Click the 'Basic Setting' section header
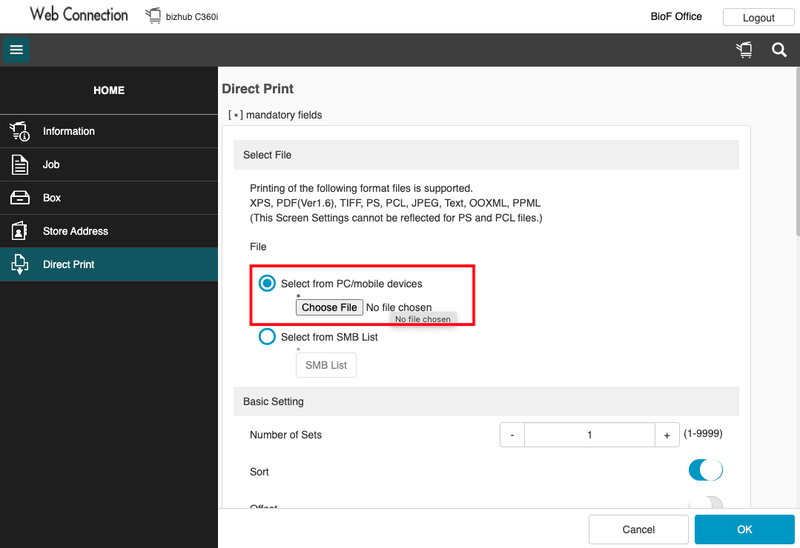Viewport: 800px width, 548px height. pyautogui.click(x=486, y=402)
